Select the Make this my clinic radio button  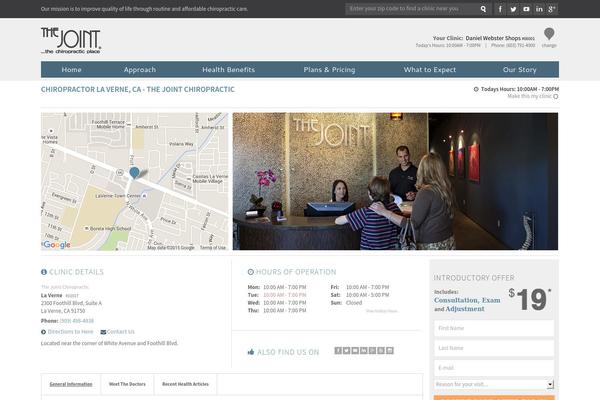click(556, 96)
